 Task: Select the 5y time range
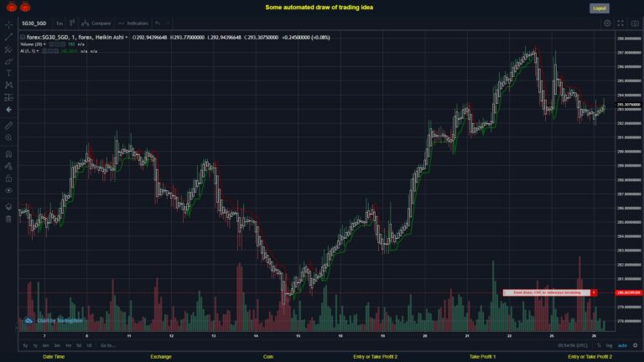click(25, 345)
